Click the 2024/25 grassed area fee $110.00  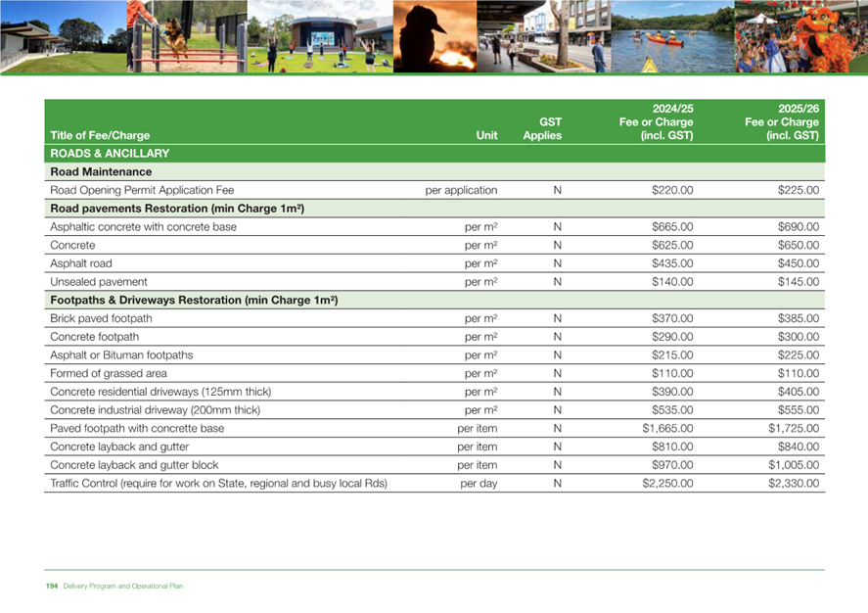(x=672, y=373)
